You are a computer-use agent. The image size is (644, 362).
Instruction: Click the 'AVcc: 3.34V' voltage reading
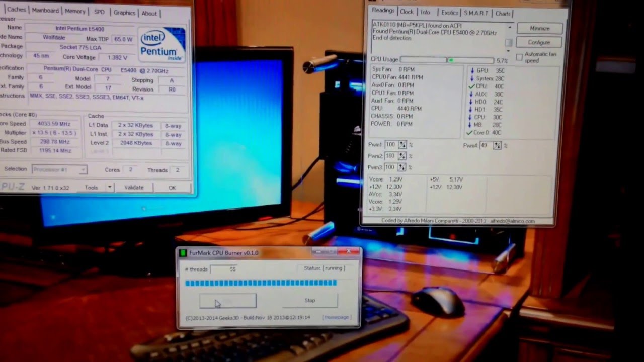tap(385, 194)
